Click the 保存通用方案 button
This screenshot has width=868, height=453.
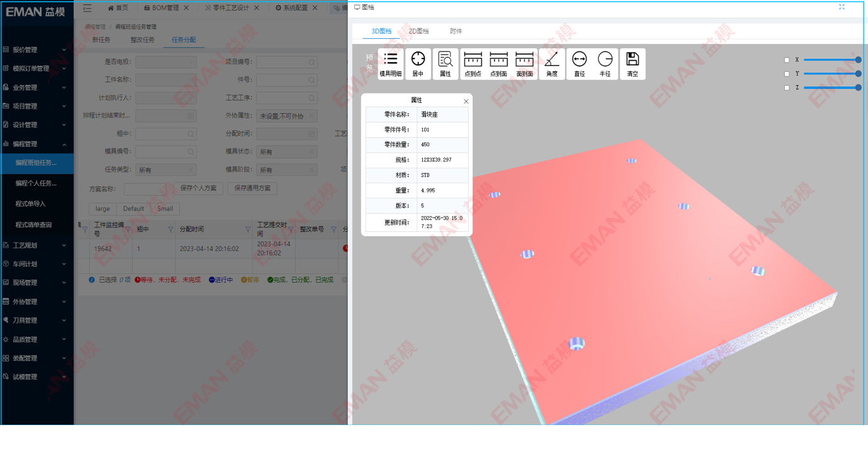252,189
